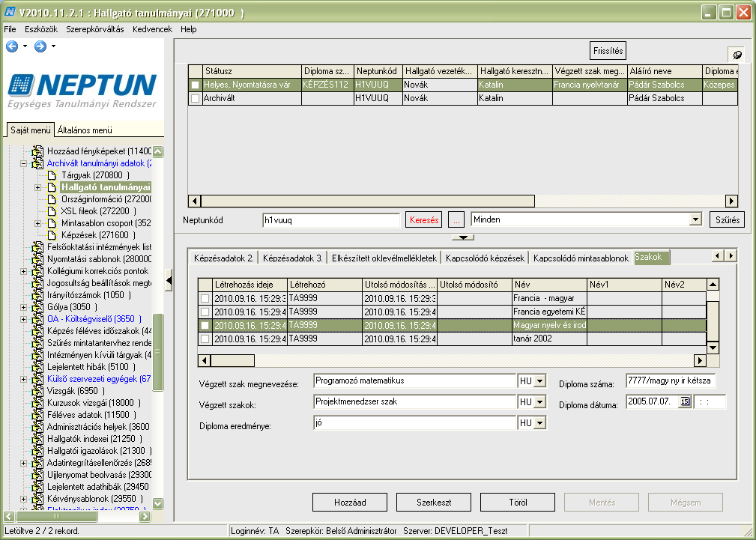The height and width of the screenshot is (540, 756).
Task: Click the Képzések (271600) page icon
Action: [52, 235]
